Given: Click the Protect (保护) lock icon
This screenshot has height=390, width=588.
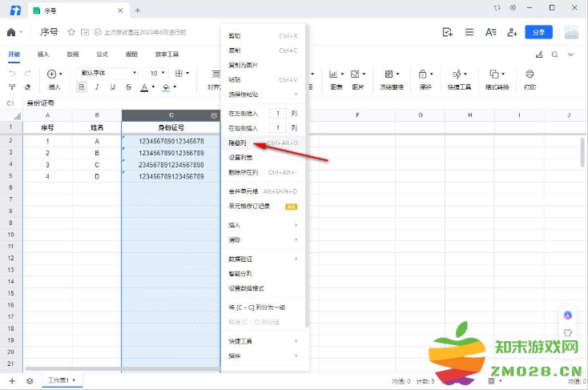Looking at the screenshot, I should (x=425, y=74).
